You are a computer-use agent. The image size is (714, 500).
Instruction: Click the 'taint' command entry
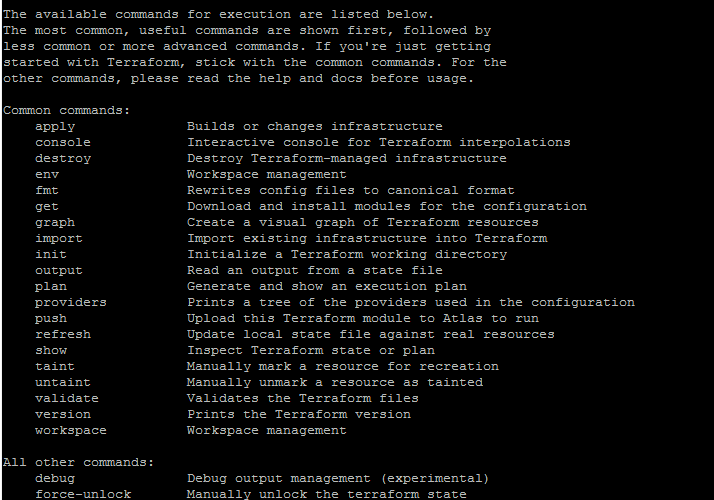coord(55,367)
